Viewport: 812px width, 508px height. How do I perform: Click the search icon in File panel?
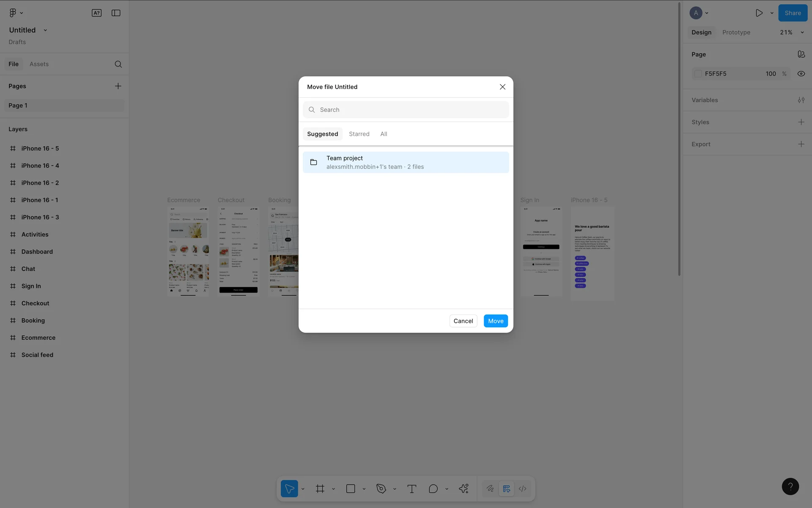[118, 64]
